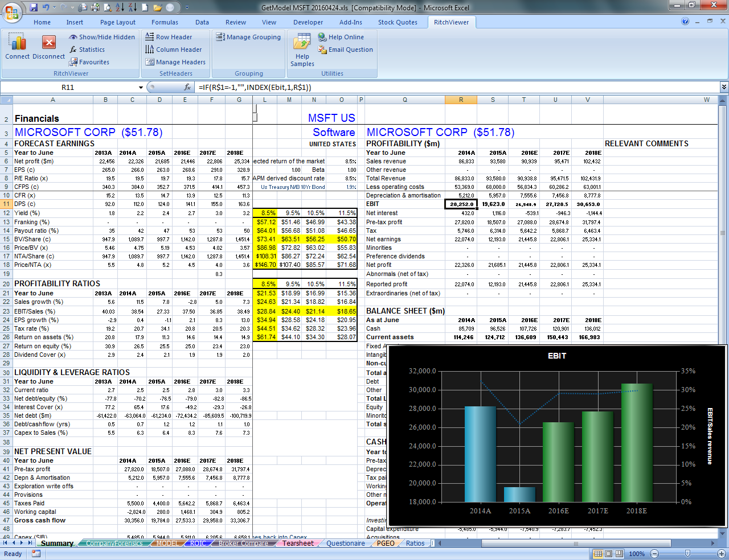This screenshot has width=729, height=560.
Task: Save the workbook from Quick Access Toolbar
Action: pos(34,7)
